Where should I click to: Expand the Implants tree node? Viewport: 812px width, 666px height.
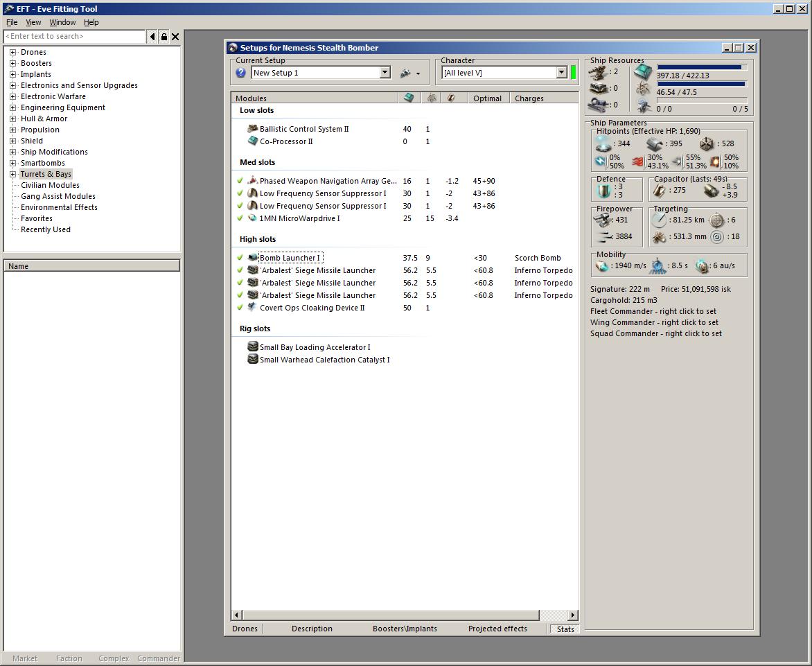click(13, 75)
